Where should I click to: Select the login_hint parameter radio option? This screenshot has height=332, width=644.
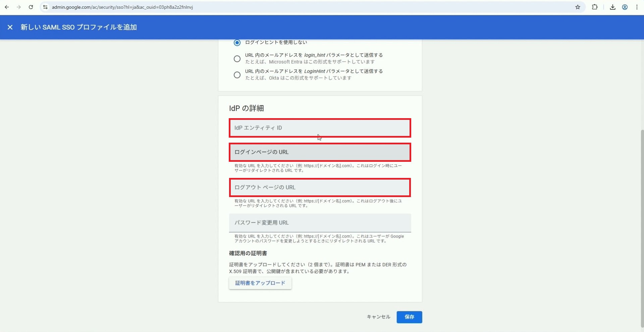pyautogui.click(x=237, y=59)
